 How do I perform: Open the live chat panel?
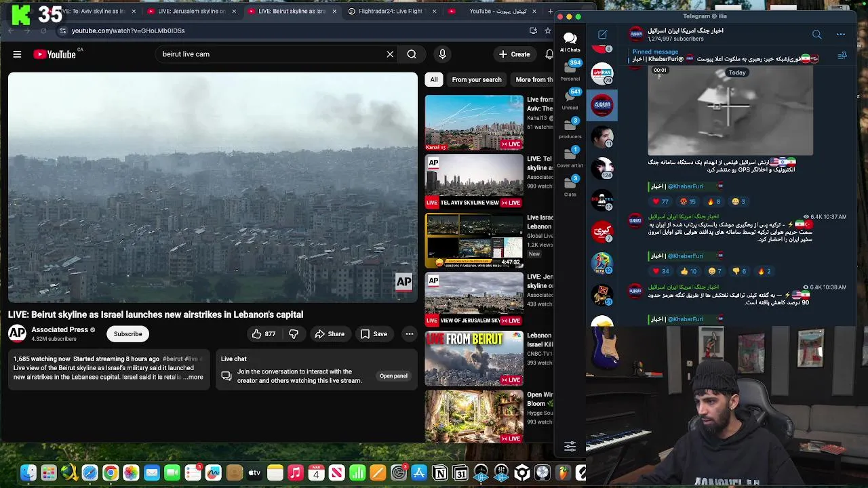coord(393,375)
